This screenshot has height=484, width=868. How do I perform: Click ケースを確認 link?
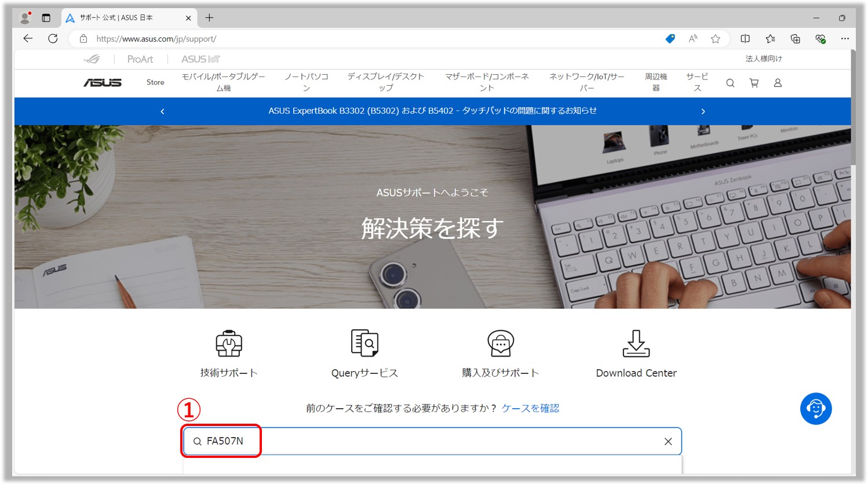(x=530, y=408)
